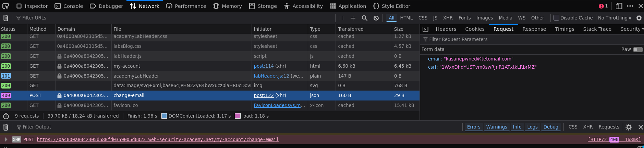The image size is (644, 148).
Task: Click the red error count badge
Action: [603, 6]
